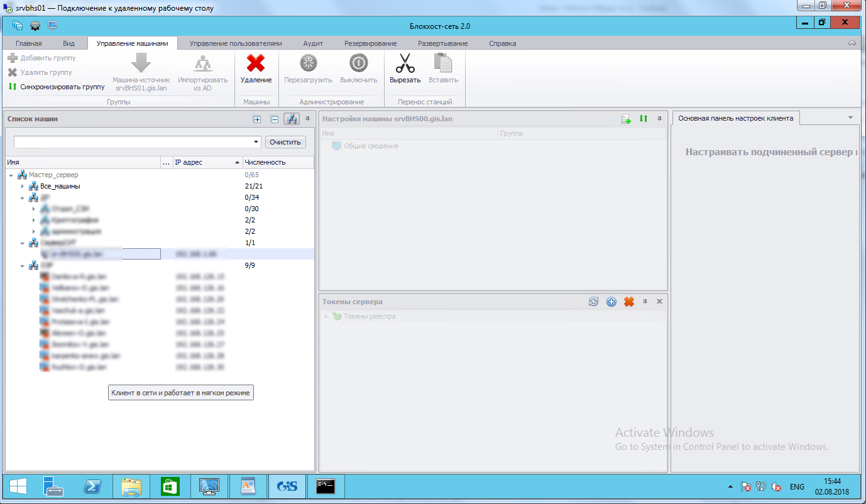Click the add-document icon in Настройки машины header
Screen dimensions: 866x504
[x=626, y=119]
